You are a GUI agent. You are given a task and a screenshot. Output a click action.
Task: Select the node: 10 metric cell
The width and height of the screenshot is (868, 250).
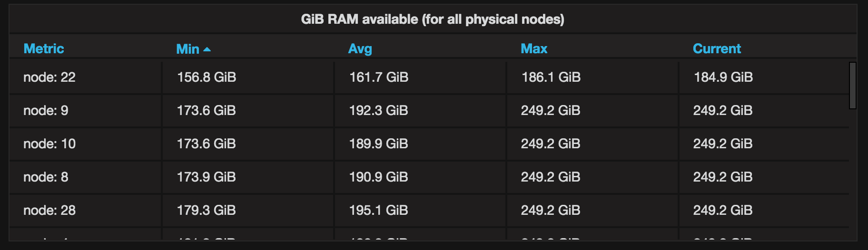pos(49,144)
